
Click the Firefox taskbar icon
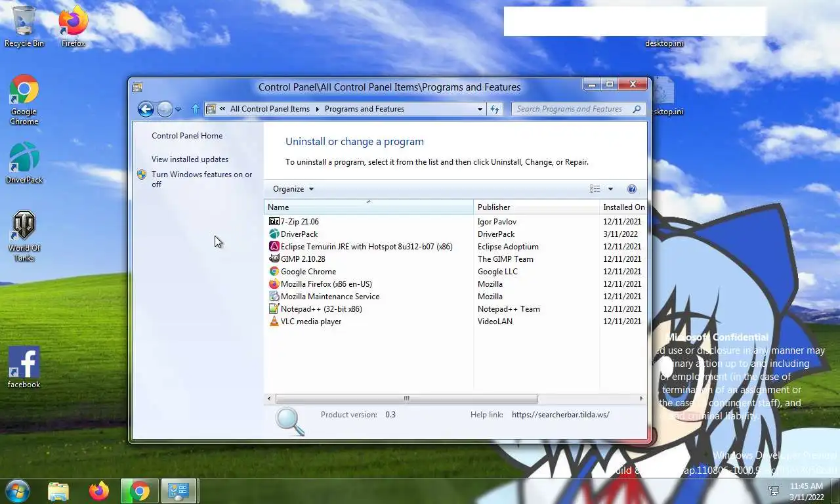point(99,491)
